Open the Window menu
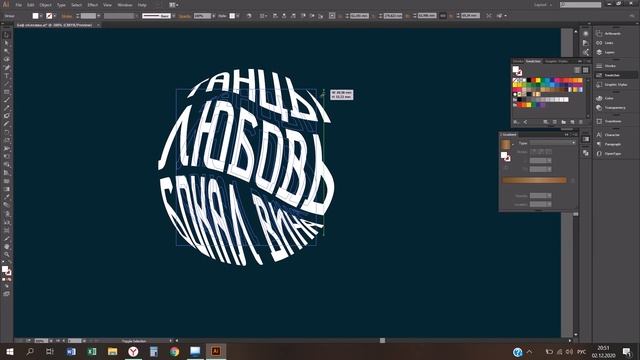The width and height of the screenshot is (640, 360). [x=125, y=5]
